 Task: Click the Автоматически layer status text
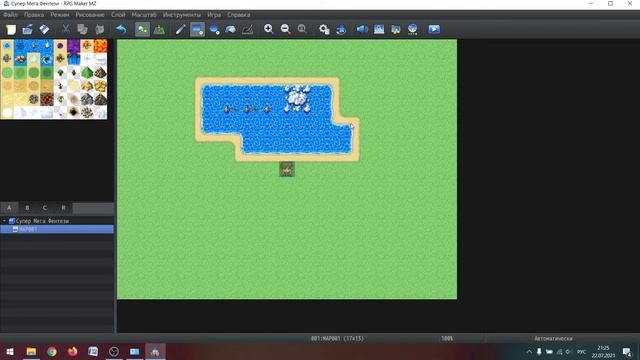553,339
